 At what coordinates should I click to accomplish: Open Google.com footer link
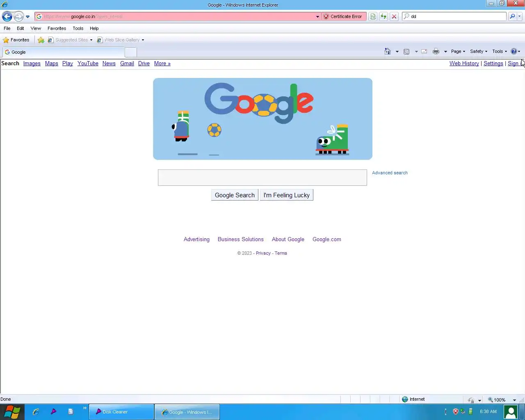coord(327,239)
